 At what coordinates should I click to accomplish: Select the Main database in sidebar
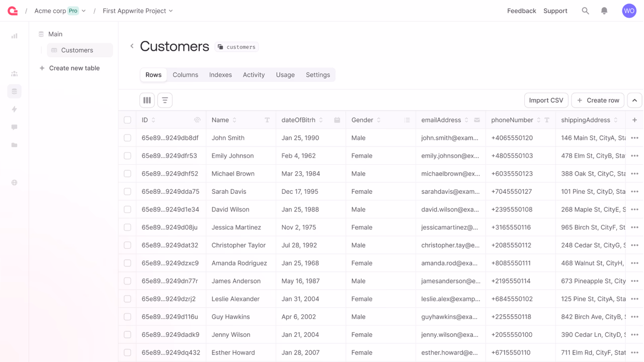pyautogui.click(x=50, y=34)
